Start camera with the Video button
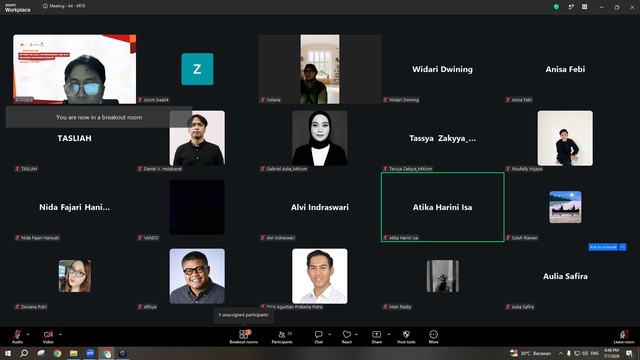Viewport: 640px width, 360px height. tap(48, 337)
